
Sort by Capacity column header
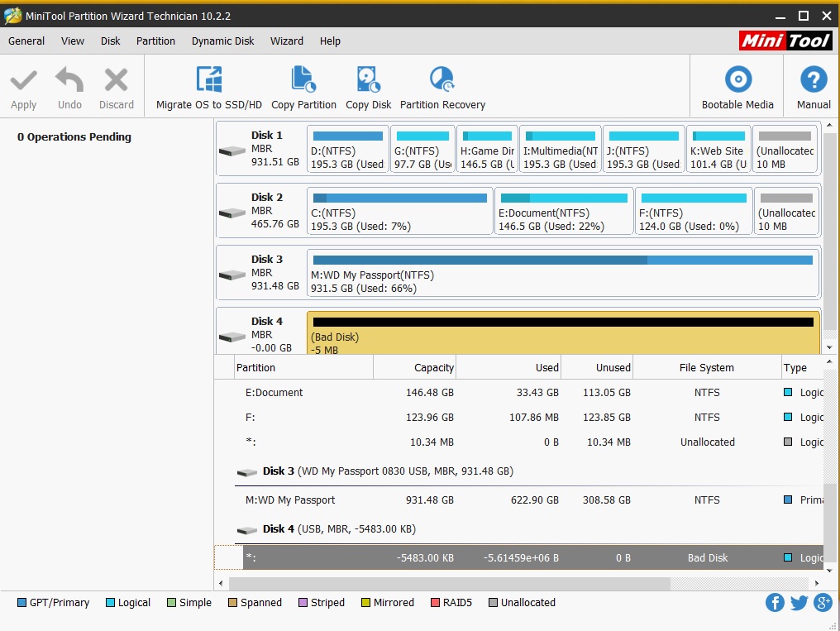point(415,367)
